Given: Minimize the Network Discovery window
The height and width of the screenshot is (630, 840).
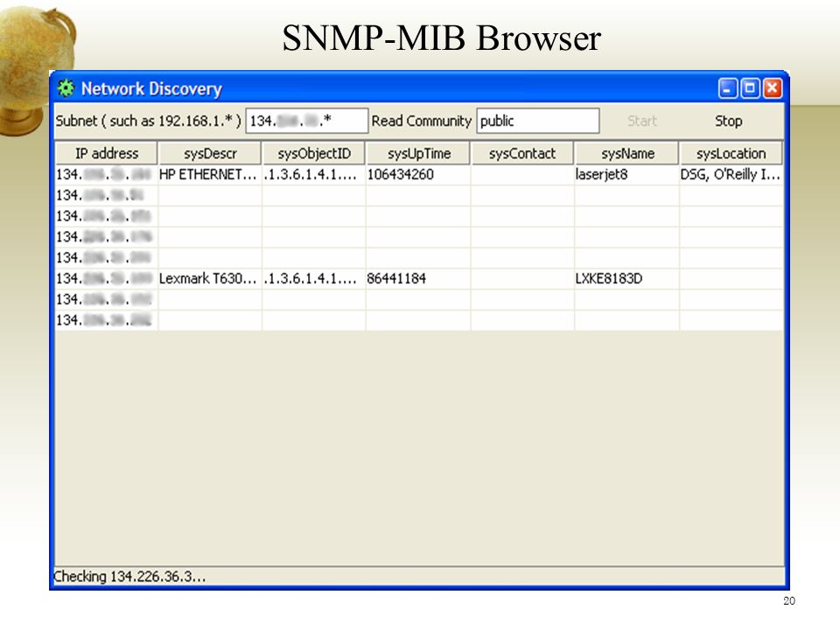Looking at the screenshot, I should click(727, 88).
